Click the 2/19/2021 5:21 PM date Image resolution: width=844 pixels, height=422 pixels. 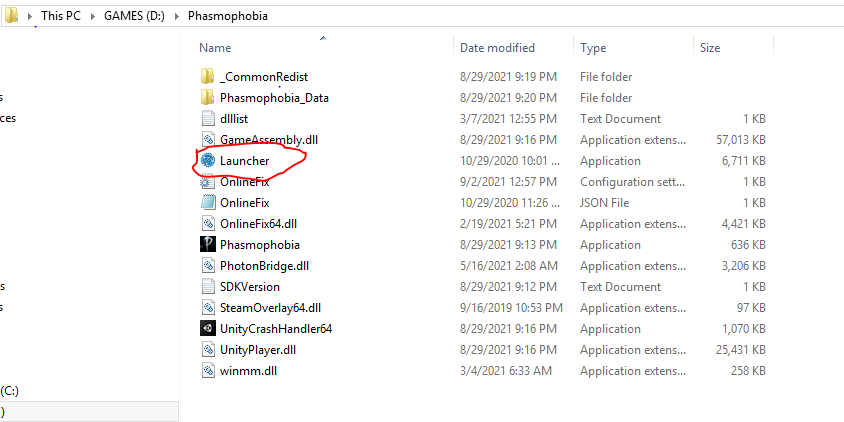(x=507, y=224)
